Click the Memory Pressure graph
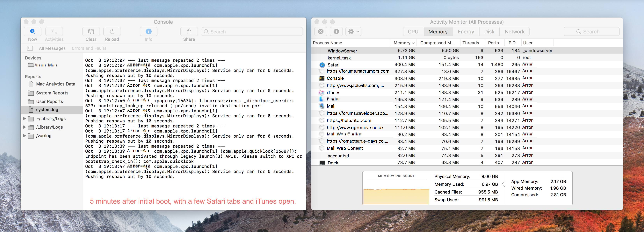 [x=396, y=196]
